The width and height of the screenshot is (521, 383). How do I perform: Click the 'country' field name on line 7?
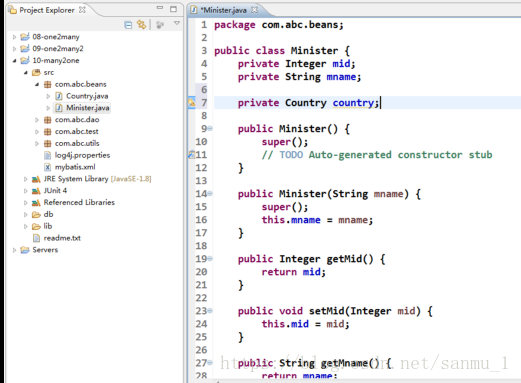353,103
